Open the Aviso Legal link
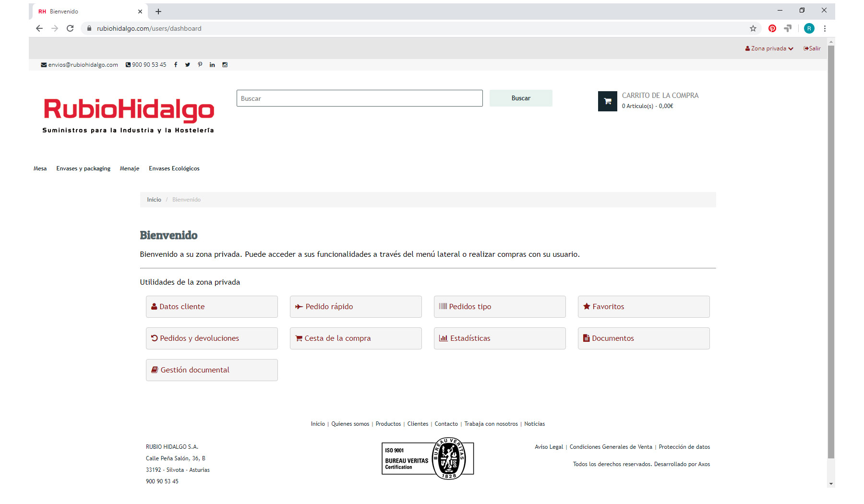This screenshot has height=504, width=864. pyautogui.click(x=549, y=447)
